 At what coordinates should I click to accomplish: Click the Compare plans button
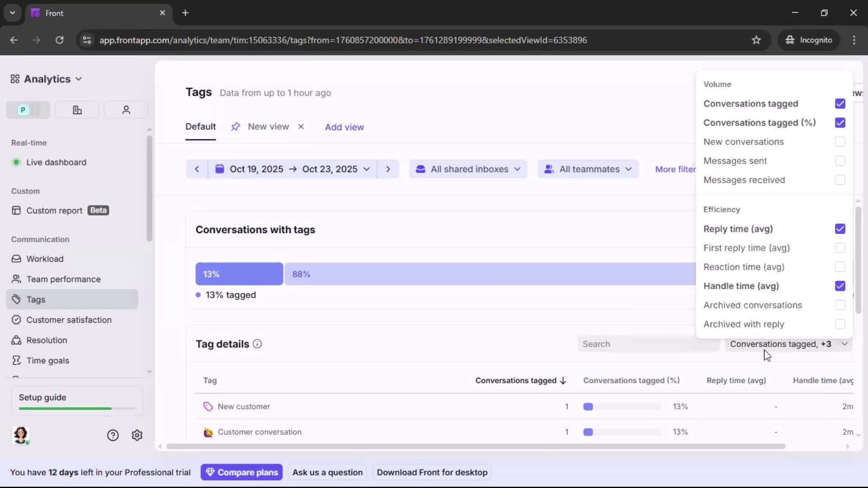point(242,472)
